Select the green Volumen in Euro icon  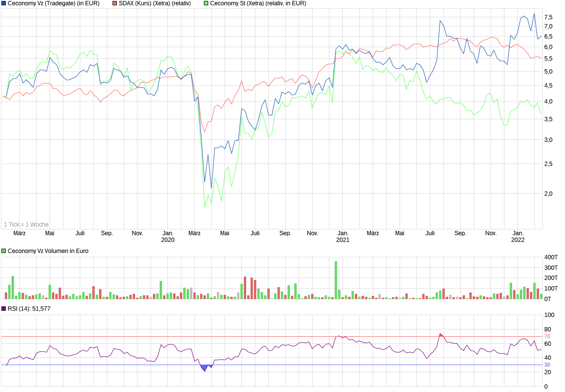[4, 251]
